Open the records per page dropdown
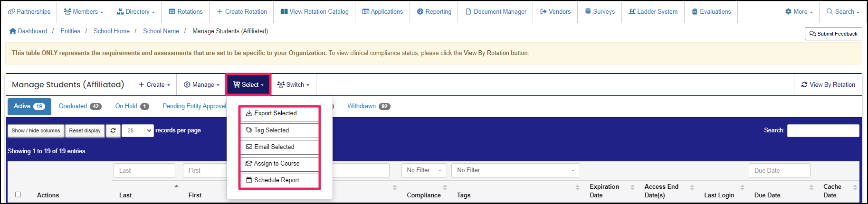 [138, 130]
